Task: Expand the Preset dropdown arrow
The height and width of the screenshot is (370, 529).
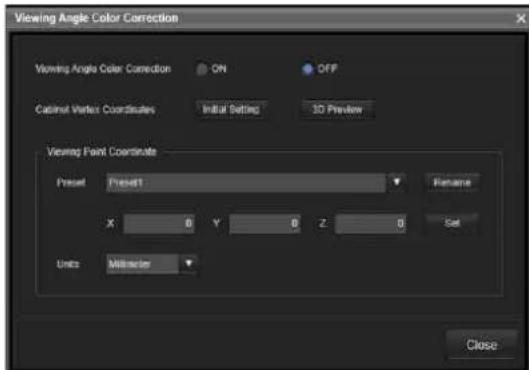Action: (396, 182)
